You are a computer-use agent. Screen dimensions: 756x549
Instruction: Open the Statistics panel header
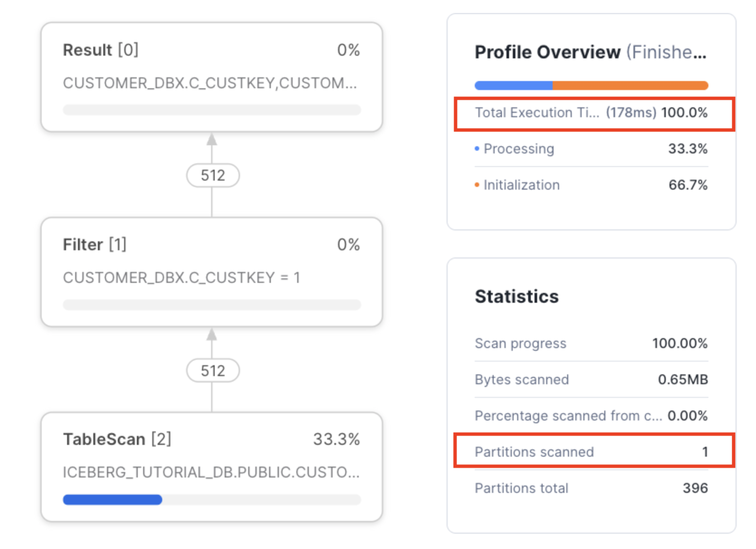(517, 296)
